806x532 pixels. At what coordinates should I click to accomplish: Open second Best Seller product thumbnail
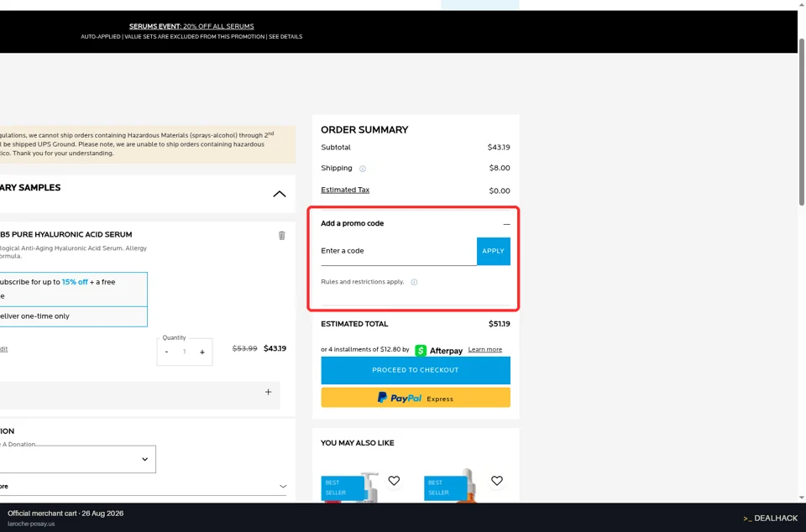[453, 486]
